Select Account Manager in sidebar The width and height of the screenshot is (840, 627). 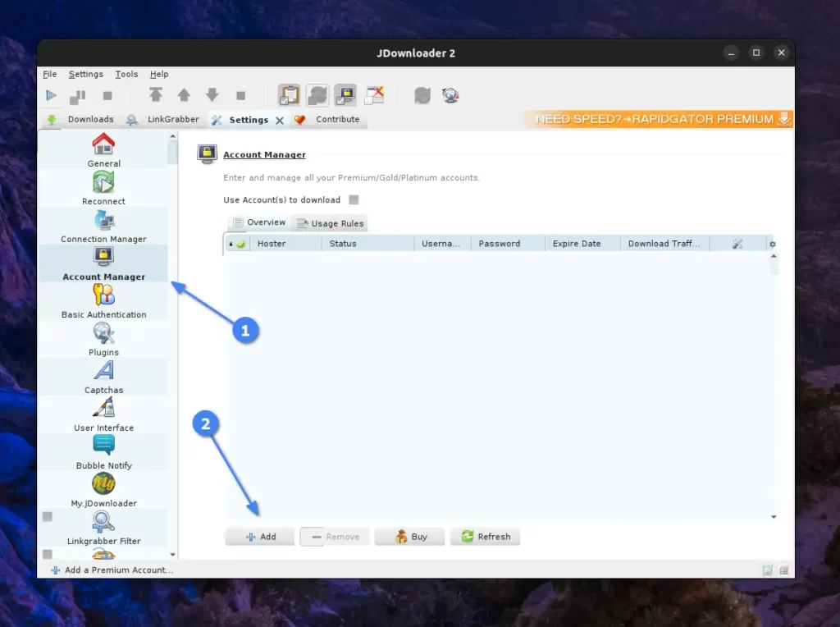pyautogui.click(x=103, y=263)
